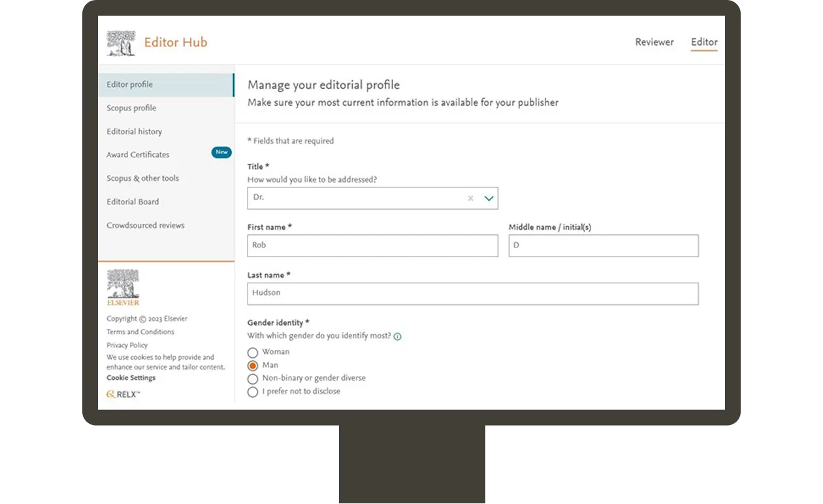Switch to the Editor tab

[x=704, y=42]
